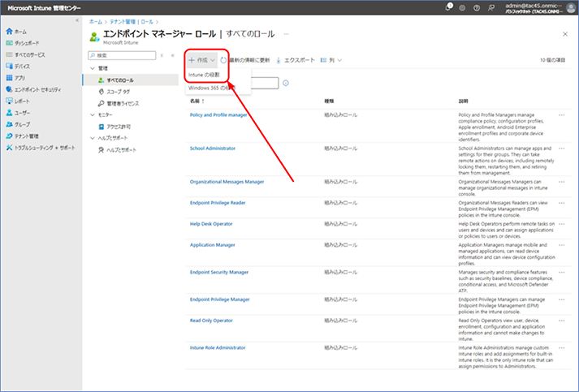Image resolution: width=579 pixels, height=392 pixels.
Task: Choose Intune の役割 from the create menu
Action: [204, 75]
